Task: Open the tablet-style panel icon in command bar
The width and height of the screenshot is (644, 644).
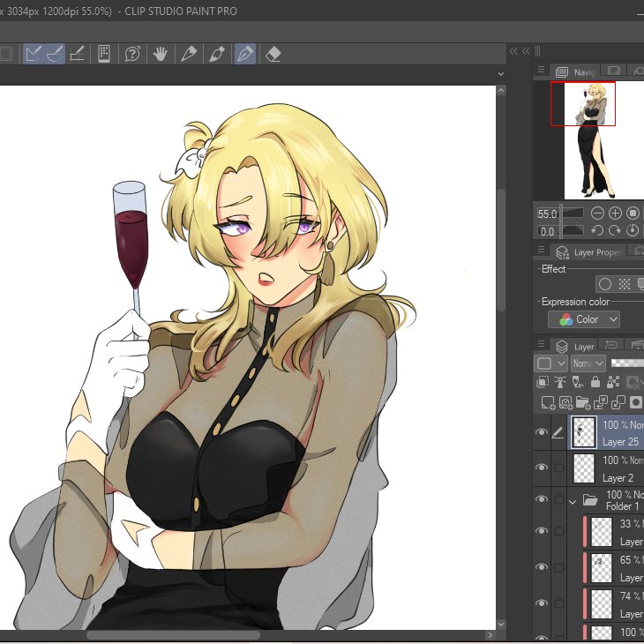Action: (x=104, y=54)
